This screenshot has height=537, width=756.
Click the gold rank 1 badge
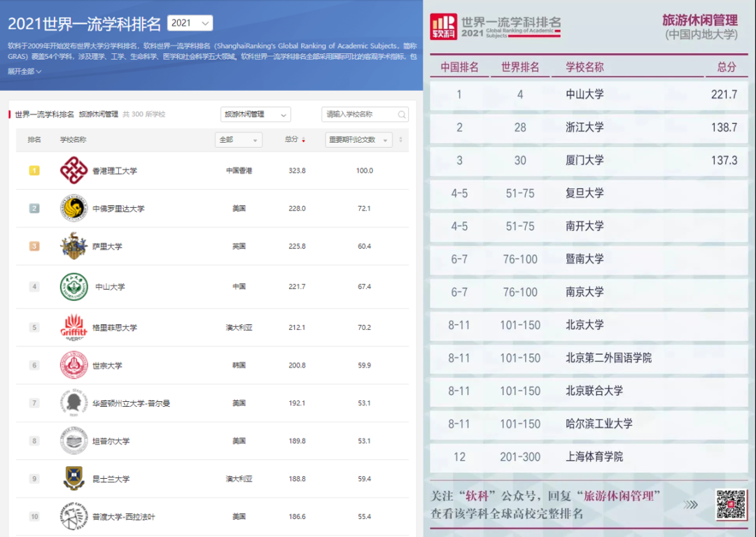pyautogui.click(x=34, y=170)
